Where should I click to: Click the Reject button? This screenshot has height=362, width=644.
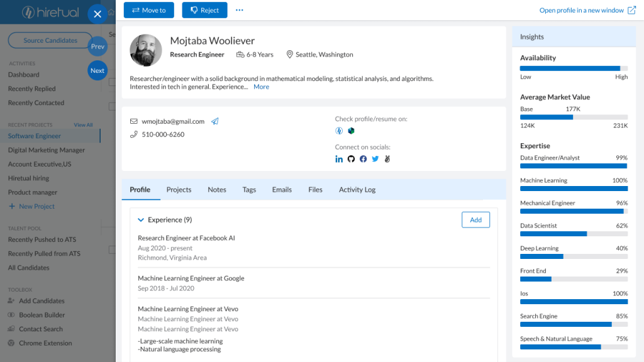pyautogui.click(x=204, y=10)
